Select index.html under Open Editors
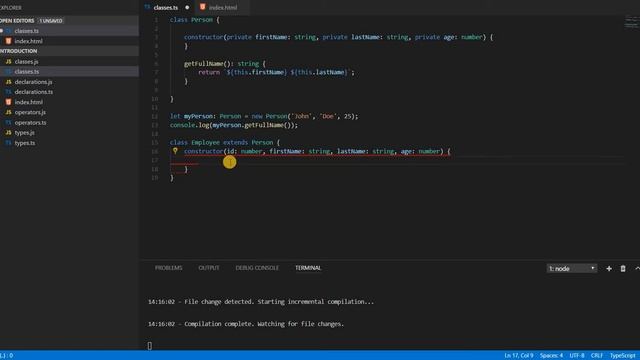Image resolution: width=640 pixels, height=360 pixels. pyautogui.click(x=28, y=41)
